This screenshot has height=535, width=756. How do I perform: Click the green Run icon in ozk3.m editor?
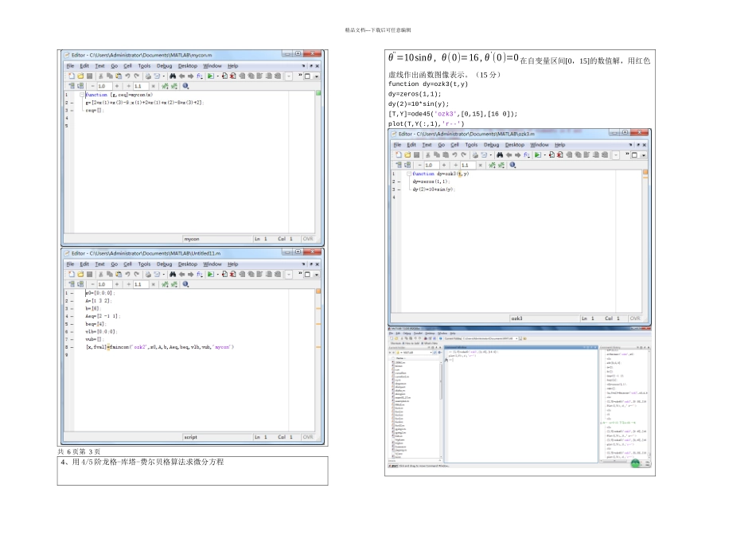[x=537, y=154]
